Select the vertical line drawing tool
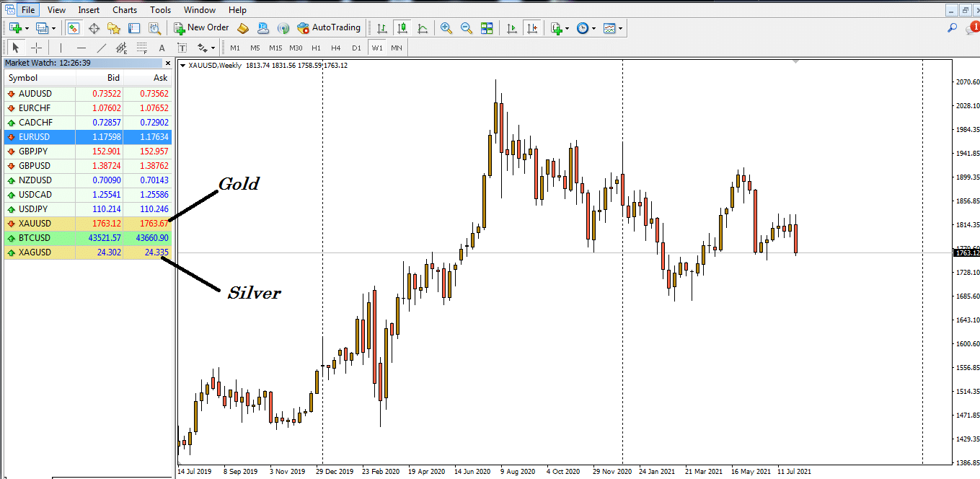 [x=61, y=48]
